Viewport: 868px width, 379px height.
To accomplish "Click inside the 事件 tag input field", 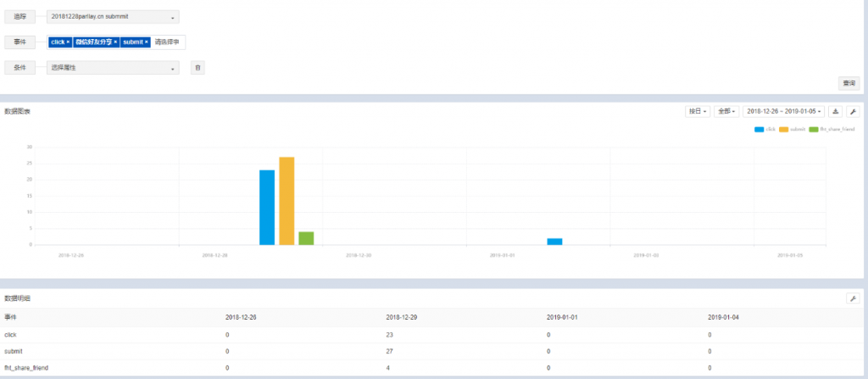I will coord(168,42).
